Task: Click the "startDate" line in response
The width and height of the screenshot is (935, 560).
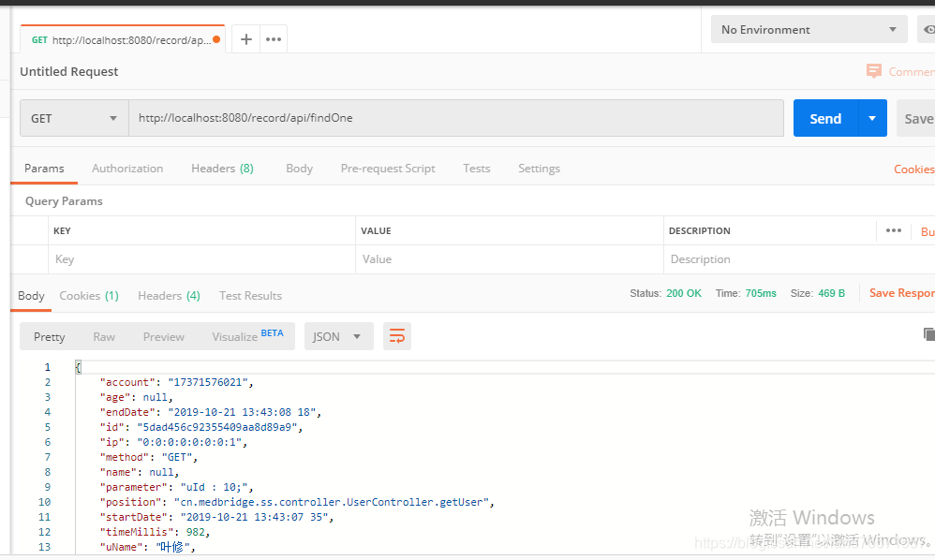Action: 216,517
